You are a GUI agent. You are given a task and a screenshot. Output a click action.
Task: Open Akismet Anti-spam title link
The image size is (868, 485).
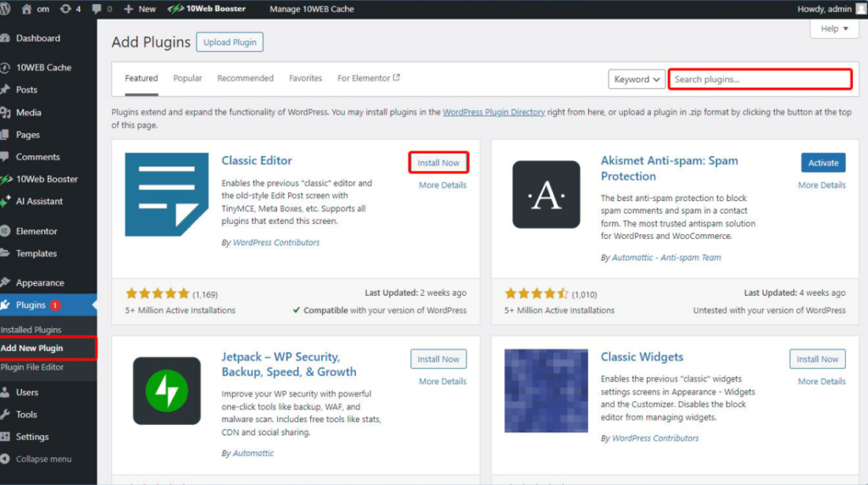[x=670, y=169]
